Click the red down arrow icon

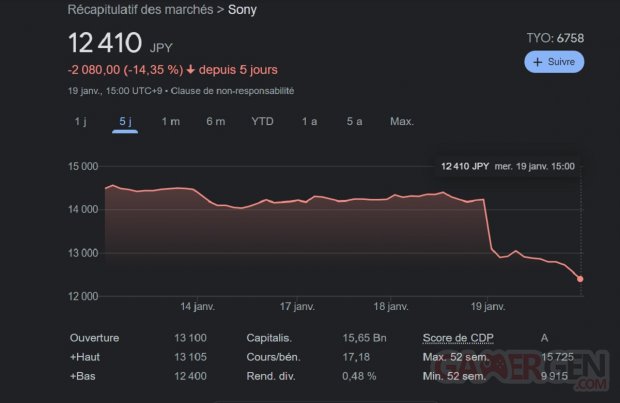click(x=190, y=70)
